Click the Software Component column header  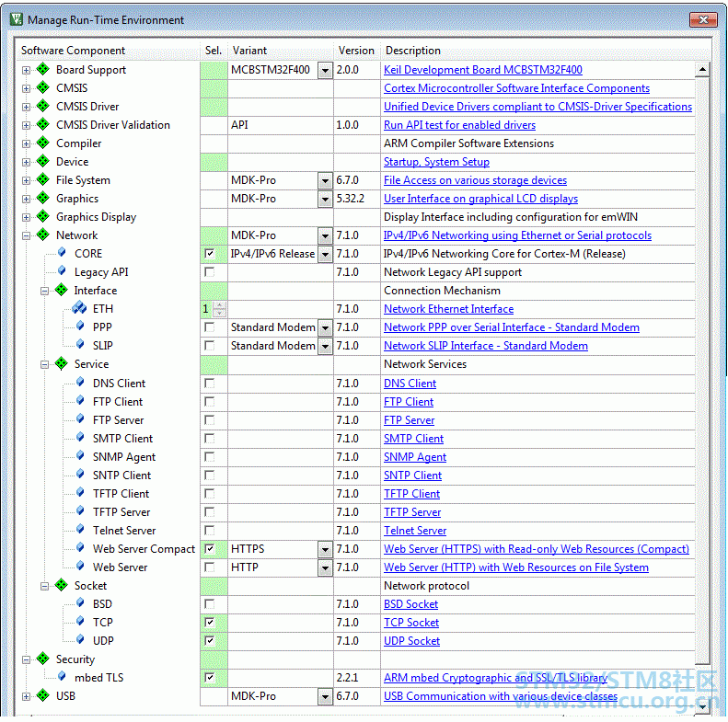click(x=109, y=50)
